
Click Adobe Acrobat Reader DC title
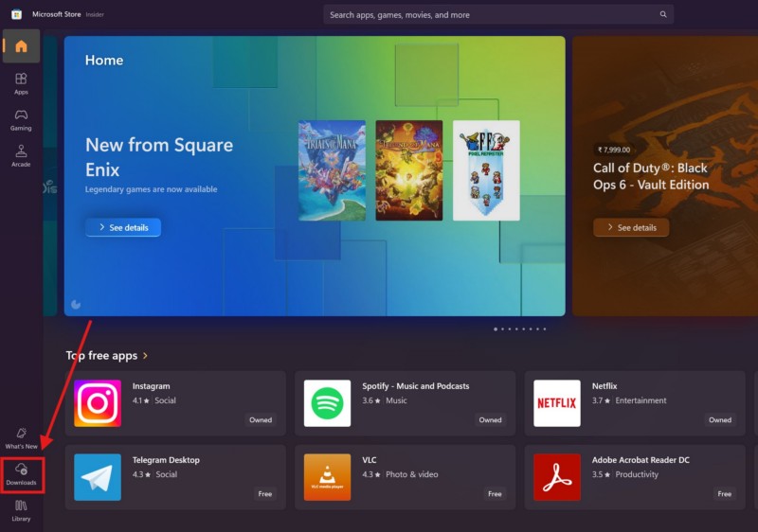(x=641, y=460)
